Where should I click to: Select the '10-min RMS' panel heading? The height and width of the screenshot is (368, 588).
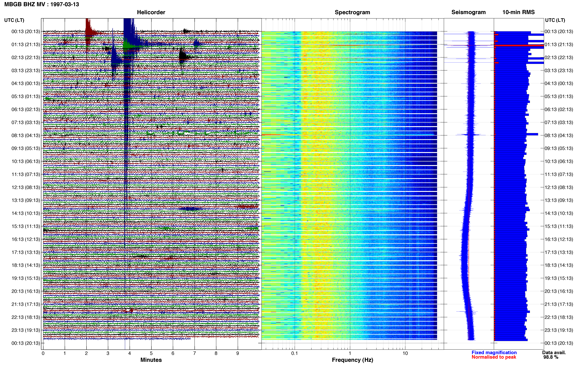pos(518,12)
